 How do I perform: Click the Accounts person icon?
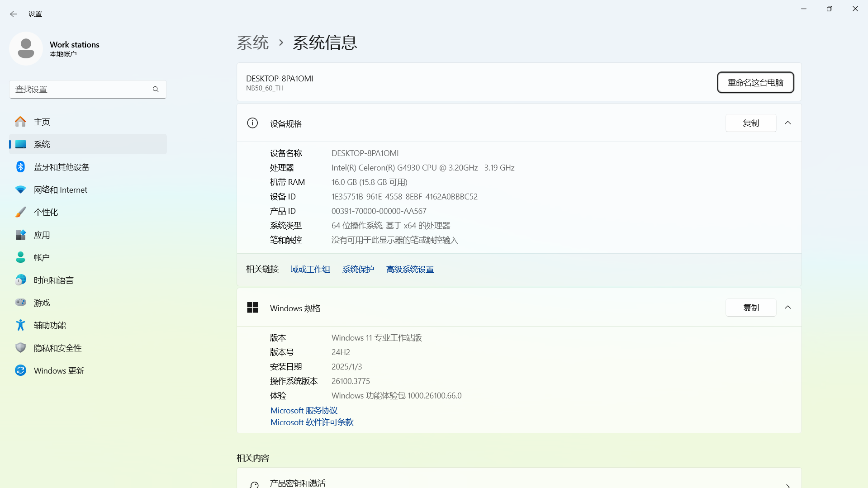[x=20, y=257]
